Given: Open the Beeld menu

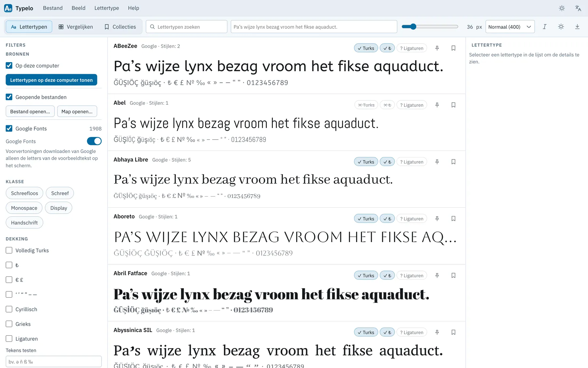Looking at the screenshot, I should [x=78, y=8].
